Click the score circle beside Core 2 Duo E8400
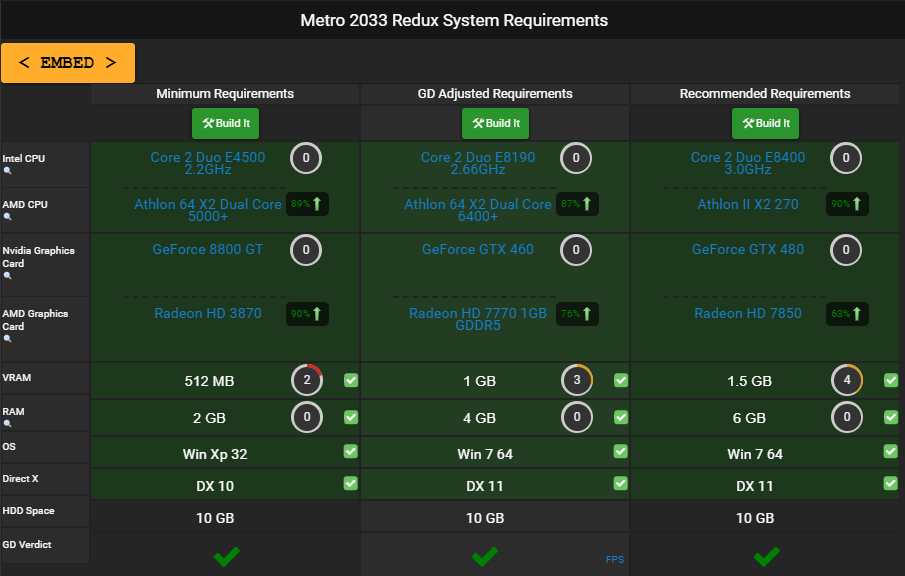The width and height of the screenshot is (905, 576). 846,158
